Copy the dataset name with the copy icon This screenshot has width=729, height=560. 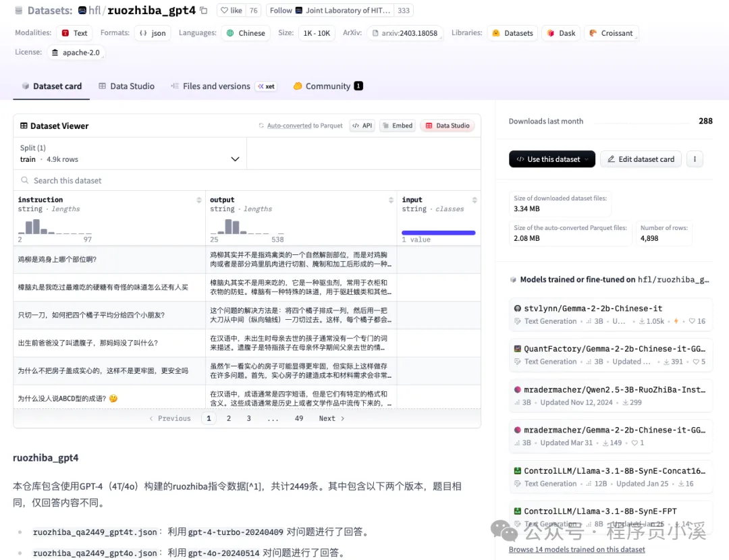pyautogui.click(x=204, y=10)
